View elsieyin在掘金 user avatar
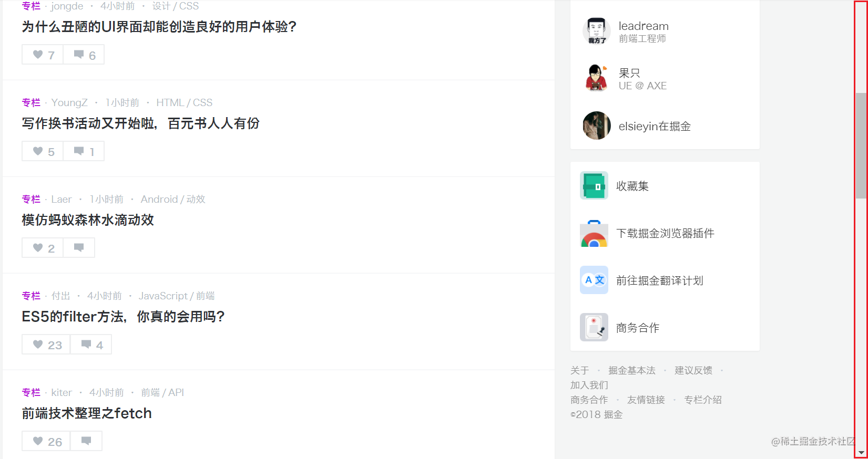 click(x=597, y=126)
